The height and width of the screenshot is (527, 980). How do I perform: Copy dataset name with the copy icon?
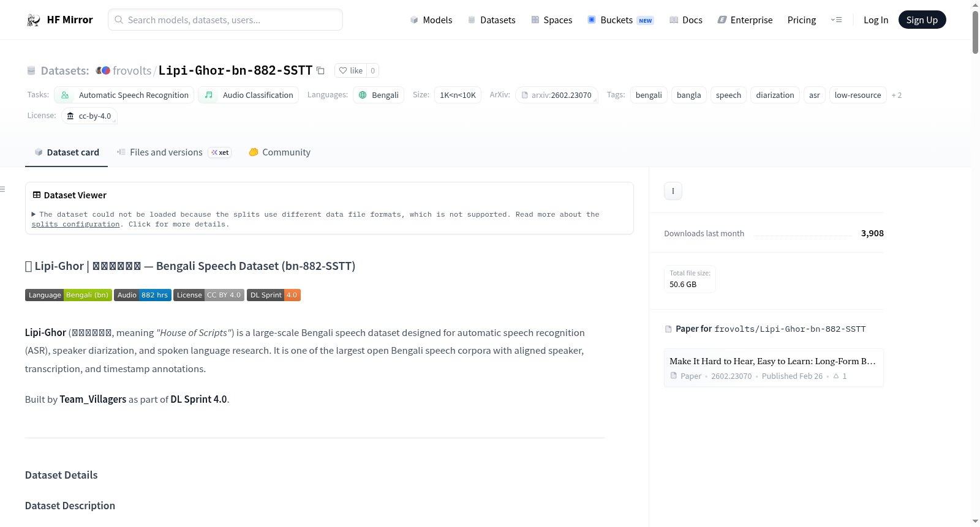[x=320, y=70]
